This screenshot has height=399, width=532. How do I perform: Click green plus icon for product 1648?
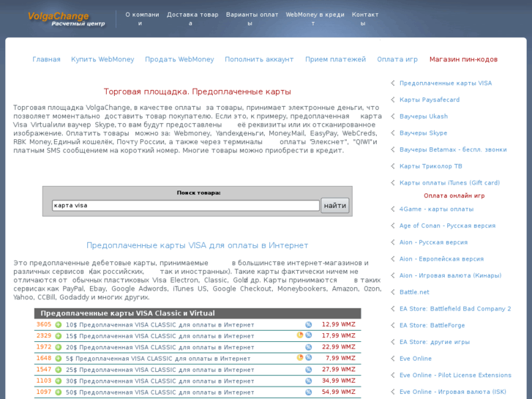[x=59, y=358]
